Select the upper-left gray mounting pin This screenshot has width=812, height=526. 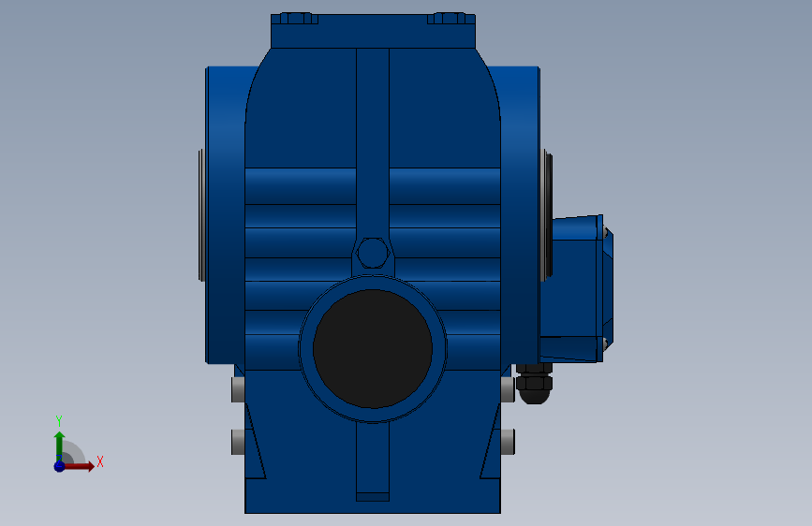click(238, 389)
